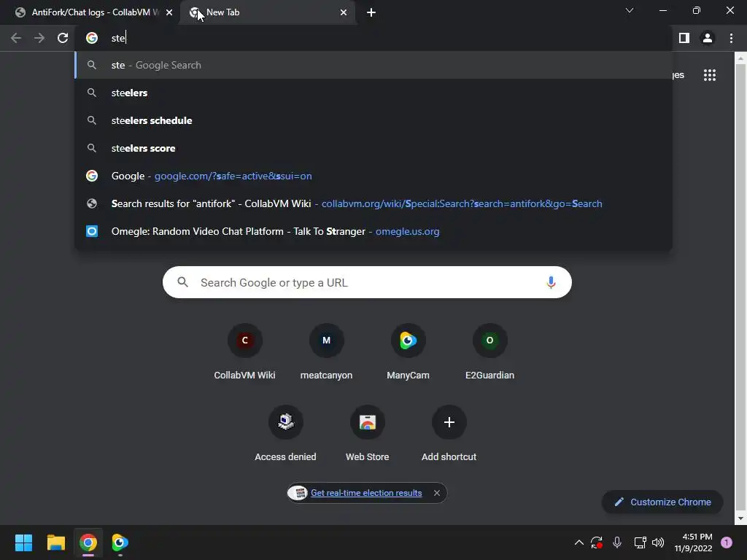This screenshot has height=560, width=747.
Task: Start voice search with microphone icon
Action: tap(551, 282)
